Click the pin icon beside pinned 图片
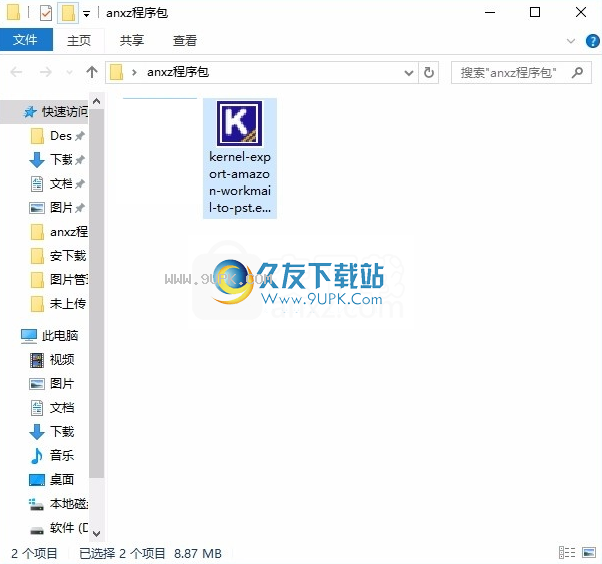602x564 pixels. point(80,208)
